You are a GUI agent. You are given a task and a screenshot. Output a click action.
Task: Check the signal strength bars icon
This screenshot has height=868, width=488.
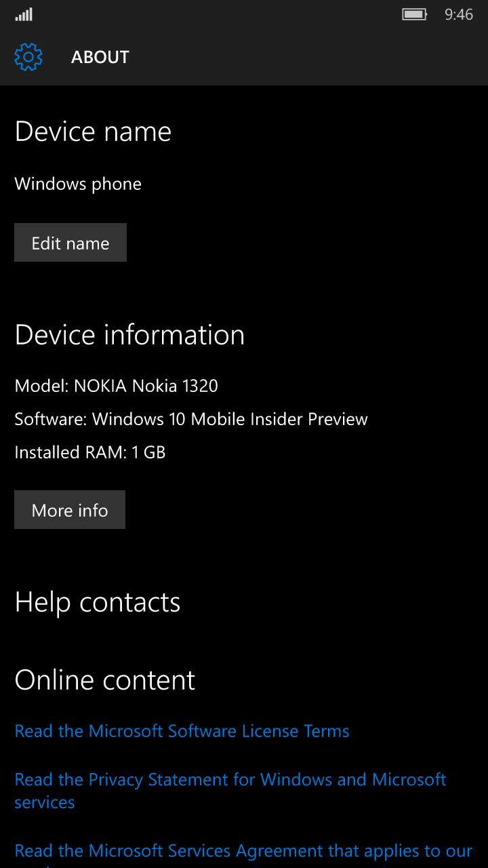tap(24, 14)
